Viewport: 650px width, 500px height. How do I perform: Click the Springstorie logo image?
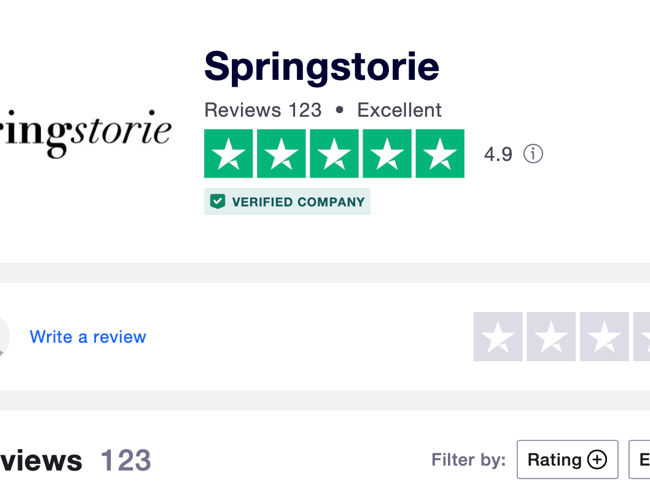(85, 132)
